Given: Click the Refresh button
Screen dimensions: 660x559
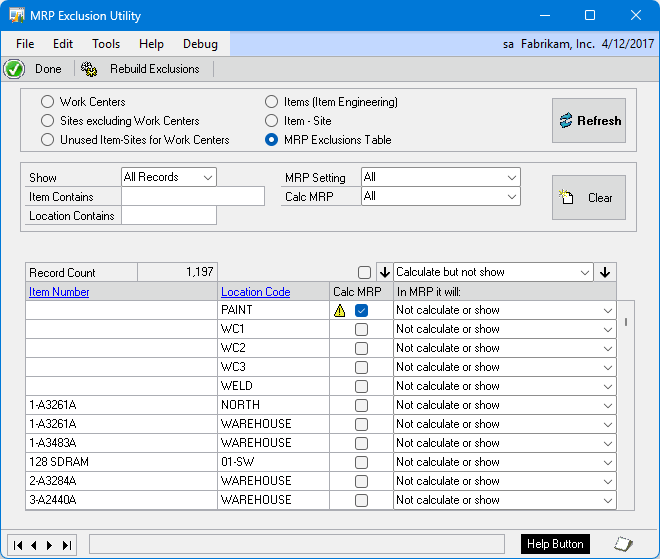Looking at the screenshot, I should click(x=588, y=121).
